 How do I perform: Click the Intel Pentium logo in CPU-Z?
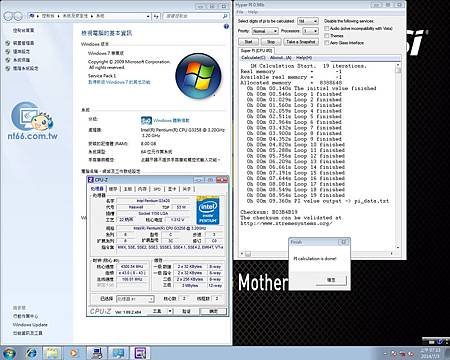(x=208, y=210)
